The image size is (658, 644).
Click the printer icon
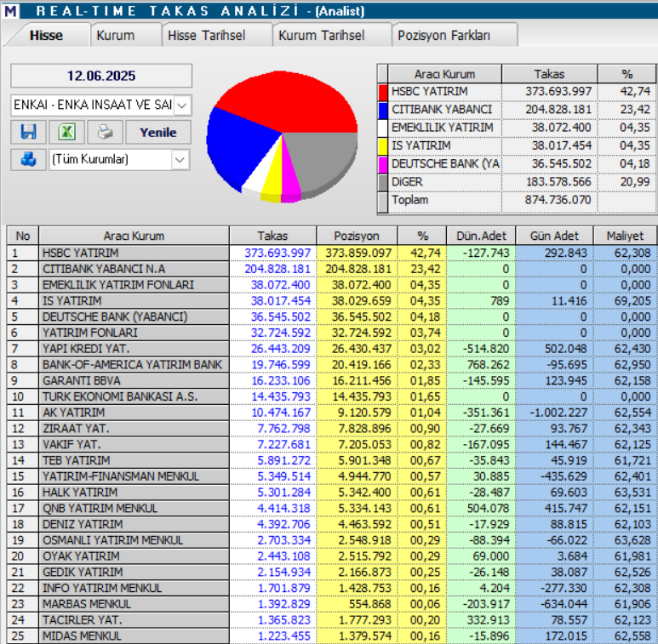[105, 132]
